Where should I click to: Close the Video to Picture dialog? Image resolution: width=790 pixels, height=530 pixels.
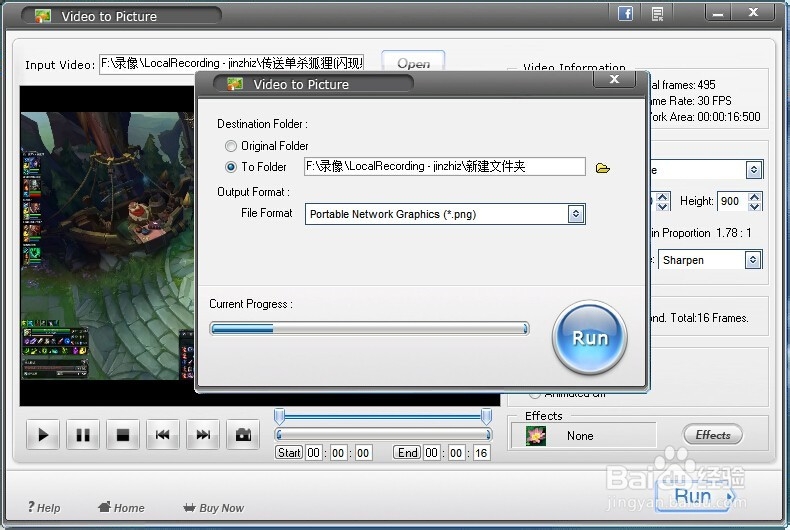point(614,79)
